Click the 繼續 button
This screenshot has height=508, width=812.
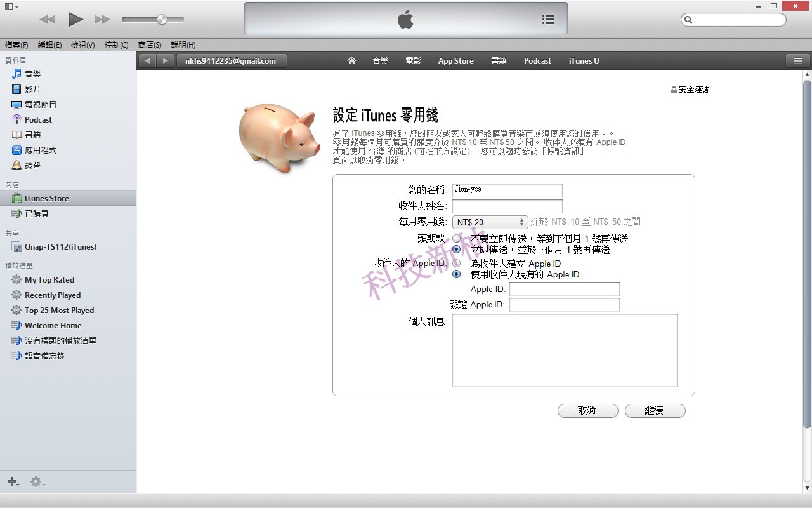655,411
